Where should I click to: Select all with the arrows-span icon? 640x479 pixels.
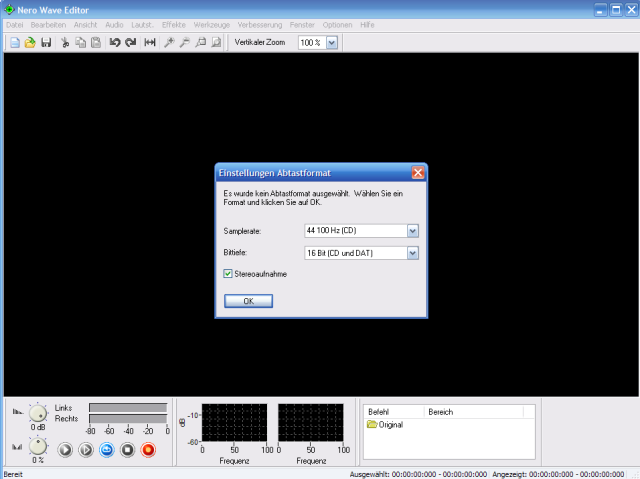[150, 42]
